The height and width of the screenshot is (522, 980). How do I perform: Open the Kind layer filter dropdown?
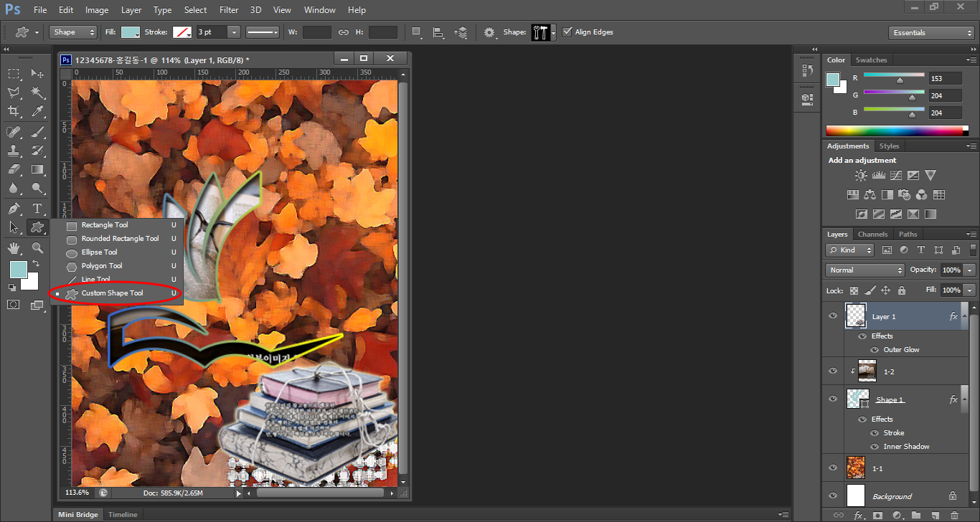point(849,250)
